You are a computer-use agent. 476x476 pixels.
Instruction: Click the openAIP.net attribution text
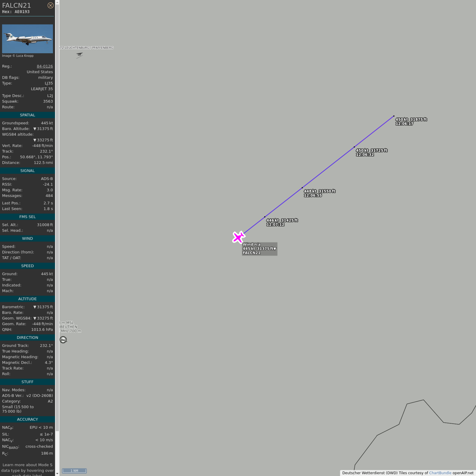pos(463,473)
